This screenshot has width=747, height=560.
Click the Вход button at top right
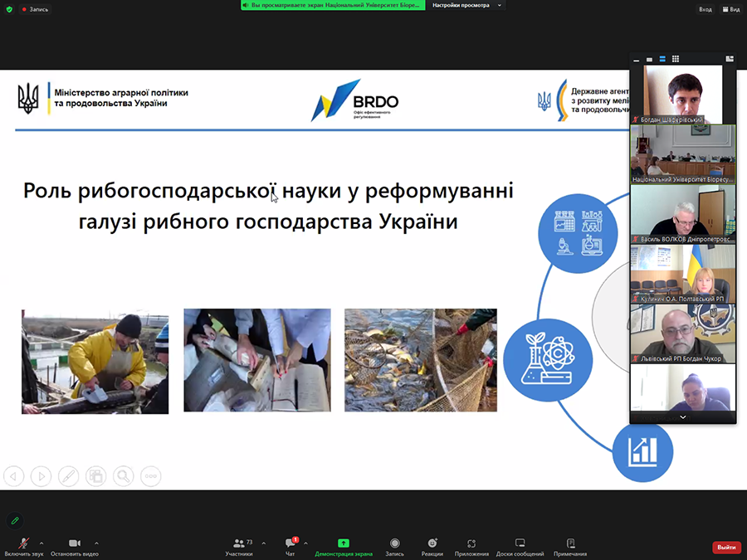click(x=705, y=9)
